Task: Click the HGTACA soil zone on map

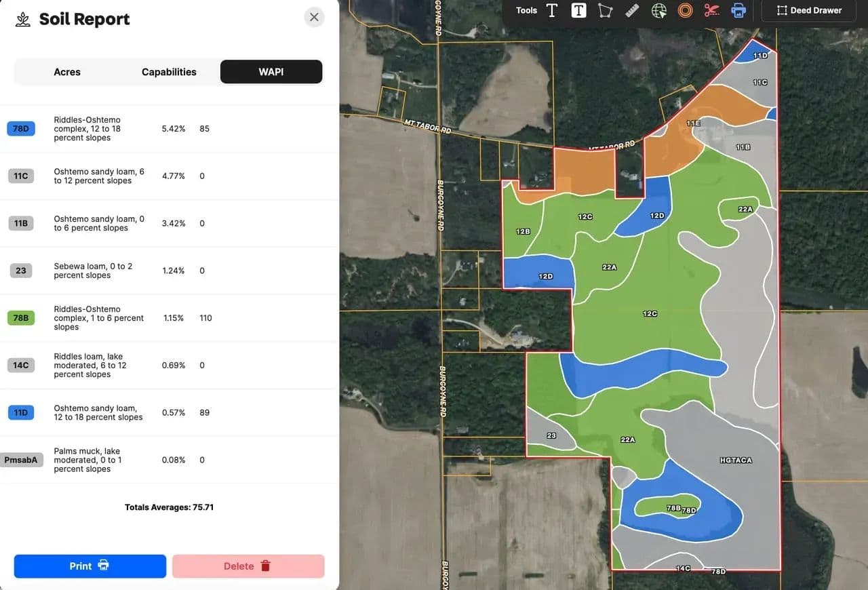Action: (x=736, y=460)
